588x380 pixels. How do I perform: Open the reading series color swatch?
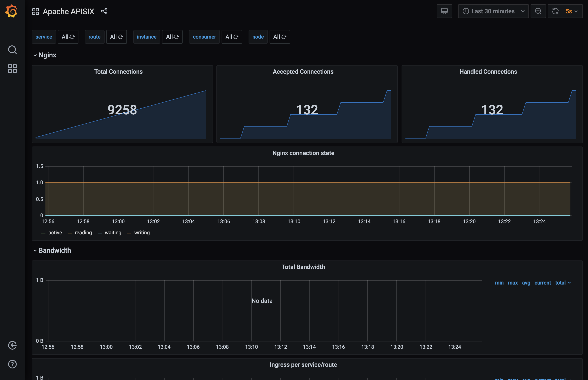pyautogui.click(x=70, y=233)
